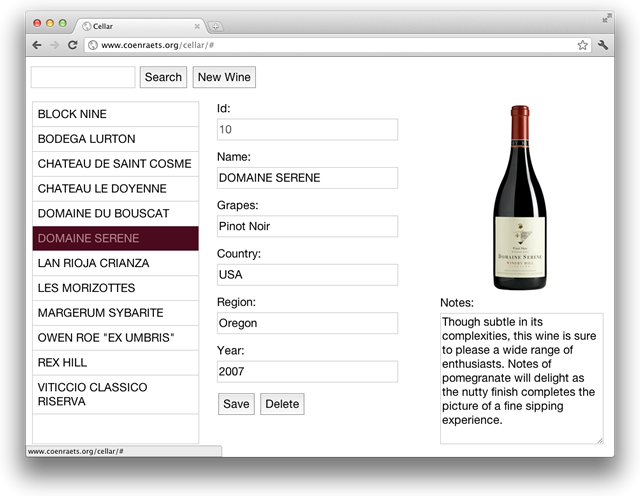Image resolution: width=640 pixels, height=496 pixels.
Task: Open a new tab button
Action: [215, 27]
